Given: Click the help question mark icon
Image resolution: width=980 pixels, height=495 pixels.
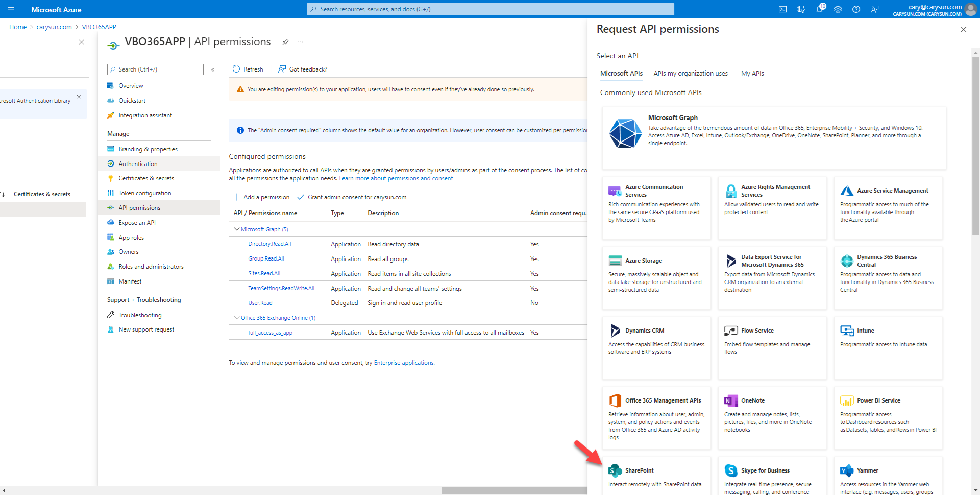Looking at the screenshot, I should (856, 9).
